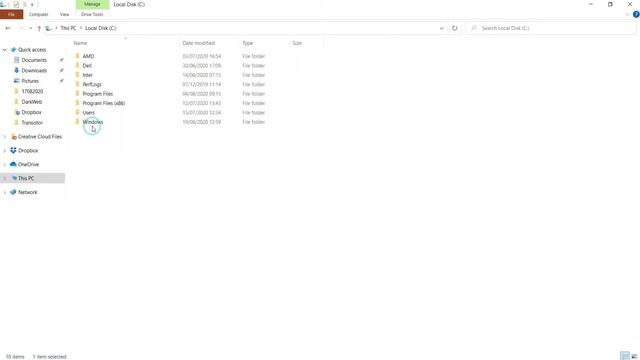The width and height of the screenshot is (640, 360).
Task: Click the top-level Dropbox logo icon
Action: pos(13,151)
